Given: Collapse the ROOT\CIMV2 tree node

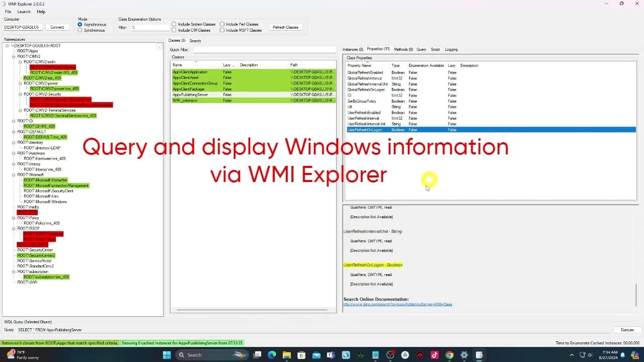Looking at the screenshot, I should coord(13,56).
